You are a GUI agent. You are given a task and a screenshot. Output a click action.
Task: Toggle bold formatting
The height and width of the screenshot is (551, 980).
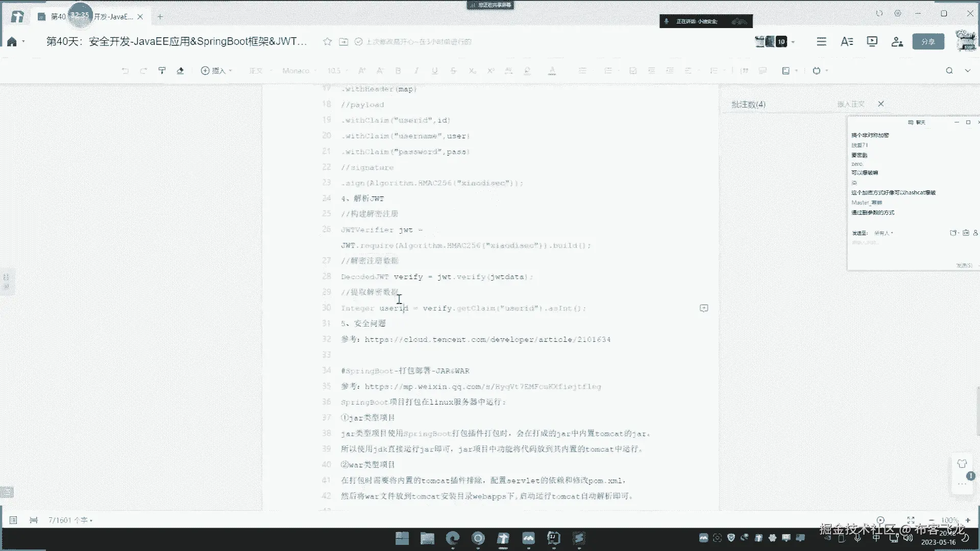398,70
